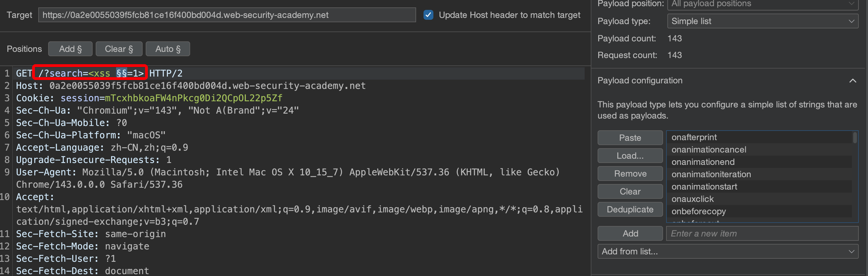Click the Enter a new item field
The width and height of the screenshot is (868, 276).
tap(762, 233)
